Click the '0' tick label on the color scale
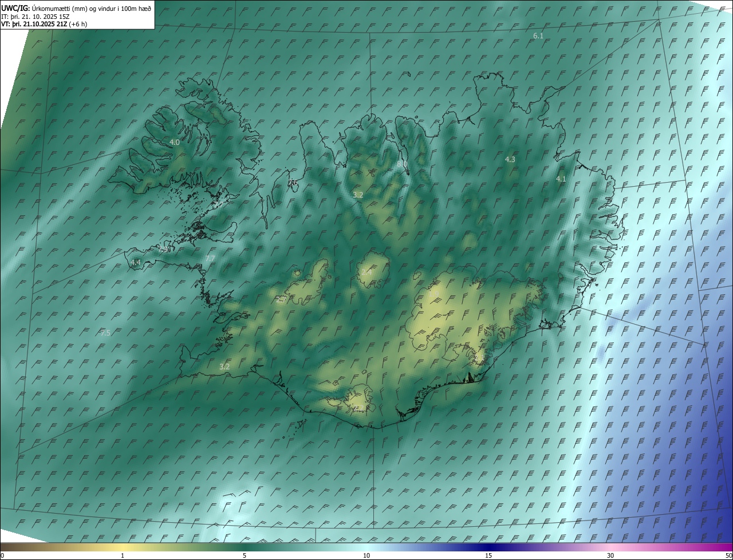 coord(2,556)
